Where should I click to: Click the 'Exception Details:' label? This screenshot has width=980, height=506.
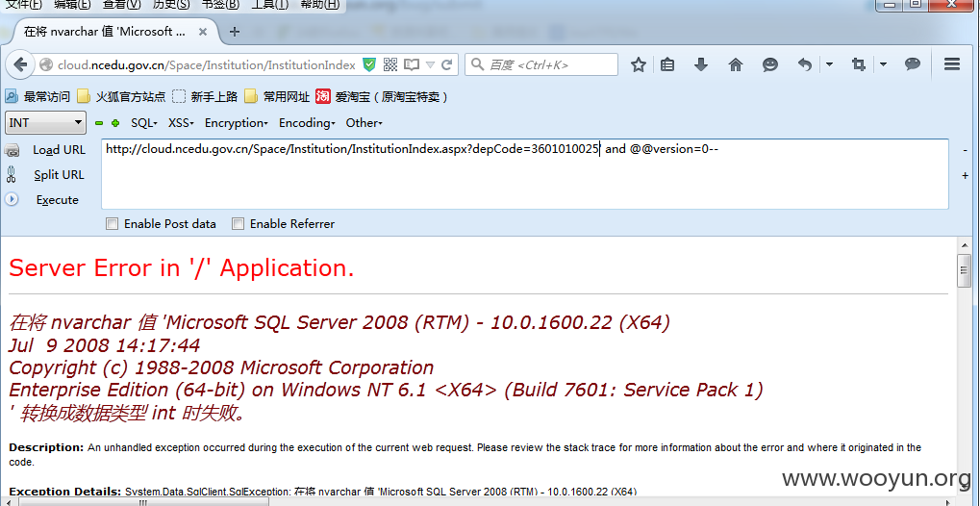coord(65,491)
